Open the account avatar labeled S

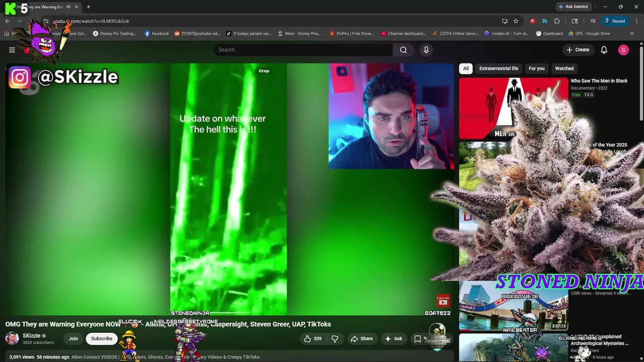click(x=623, y=50)
